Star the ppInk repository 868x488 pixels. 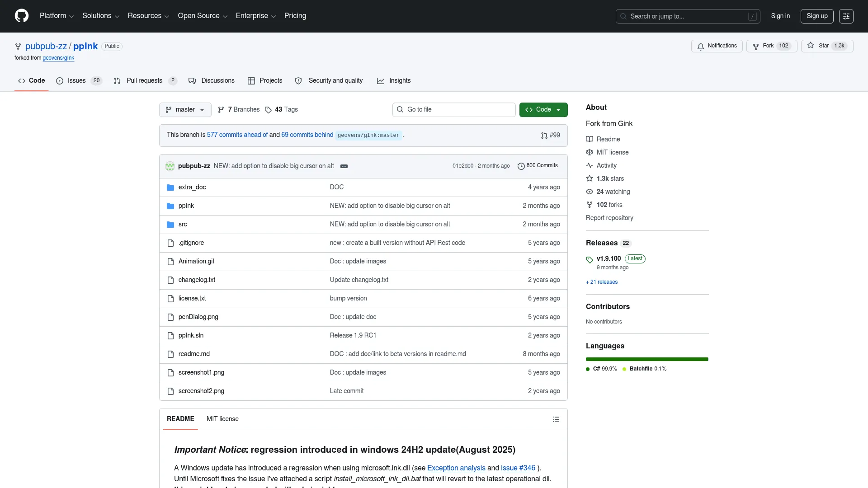(827, 46)
